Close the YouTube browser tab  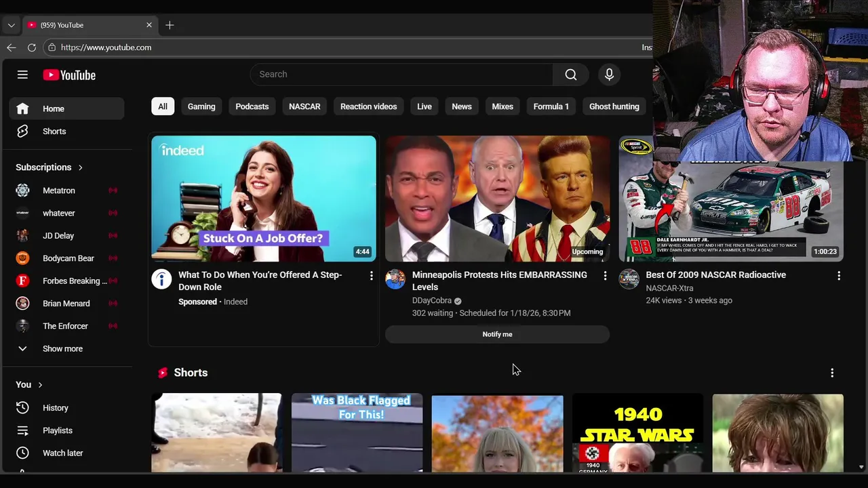pyautogui.click(x=149, y=25)
